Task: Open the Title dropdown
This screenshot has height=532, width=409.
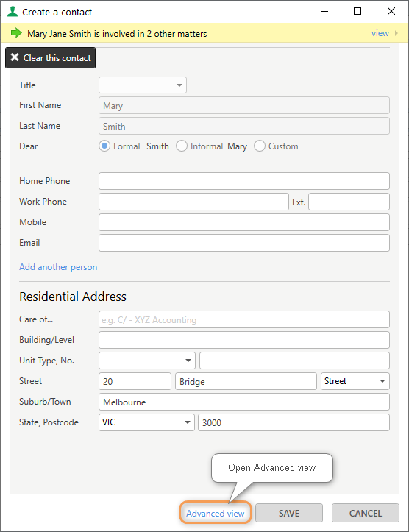Action: (143, 85)
